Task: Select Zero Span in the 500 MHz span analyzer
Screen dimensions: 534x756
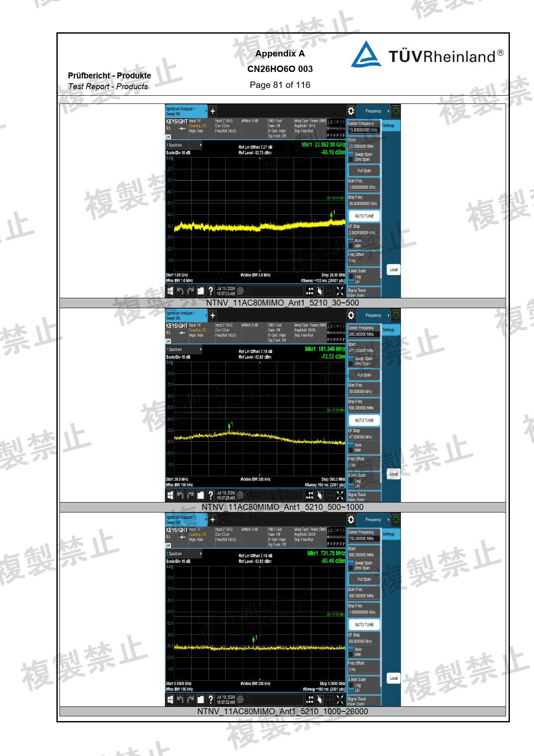Action: (x=359, y=568)
